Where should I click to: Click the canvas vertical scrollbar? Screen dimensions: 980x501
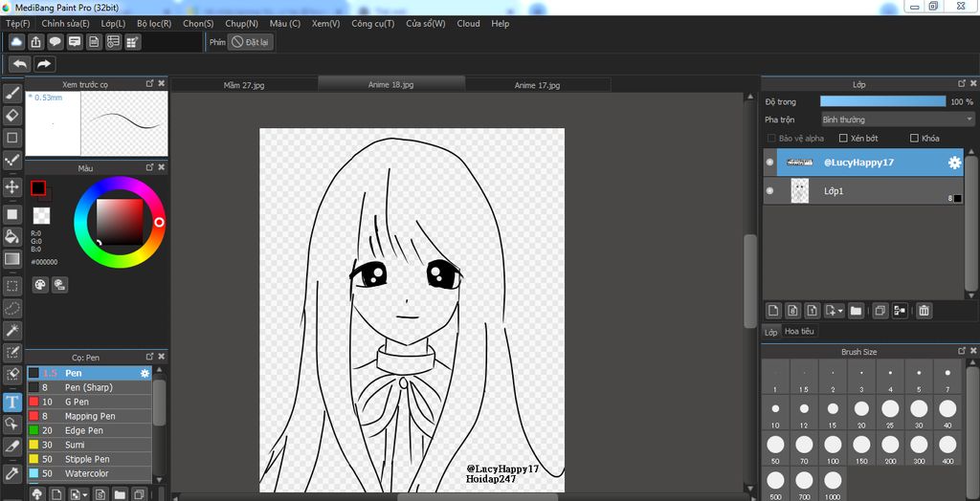click(x=750, y=281)
